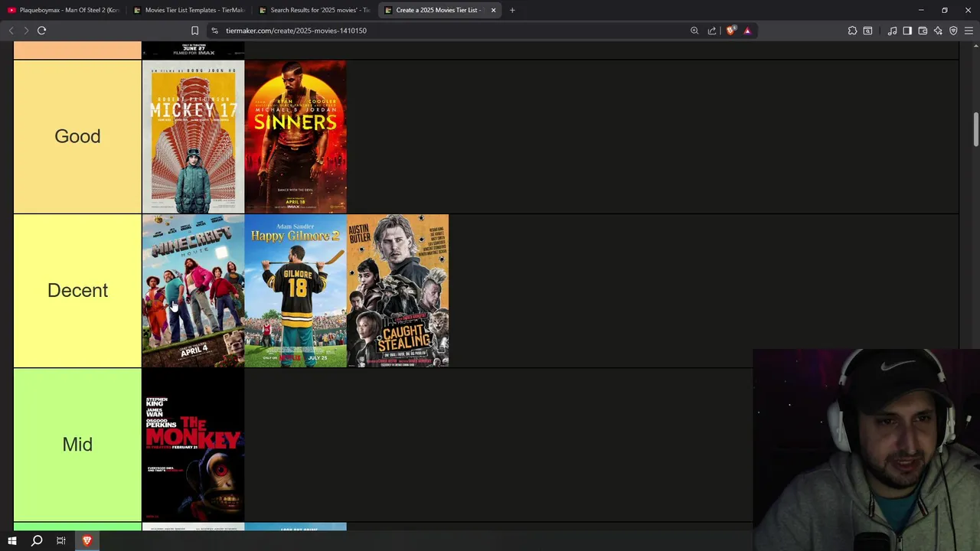Open Brave Shields lion icon
This screenshot has width=980, height=551.
click(730, 31)
